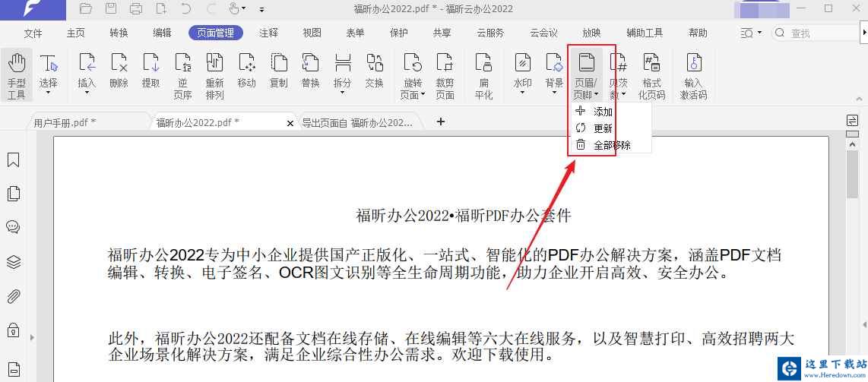Screen dimensions: 868x382
Task: Open the Watermark (水印) dropdown
Action: coord(522,93)
